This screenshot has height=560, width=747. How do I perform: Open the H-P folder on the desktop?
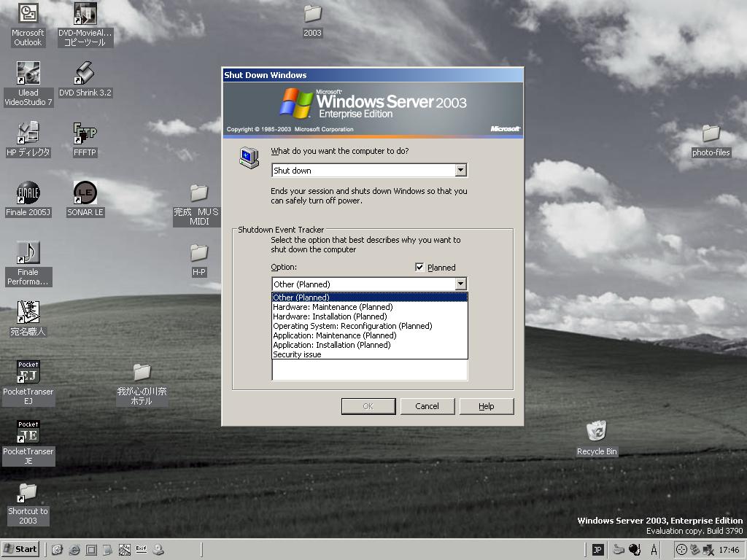point(198,260)
